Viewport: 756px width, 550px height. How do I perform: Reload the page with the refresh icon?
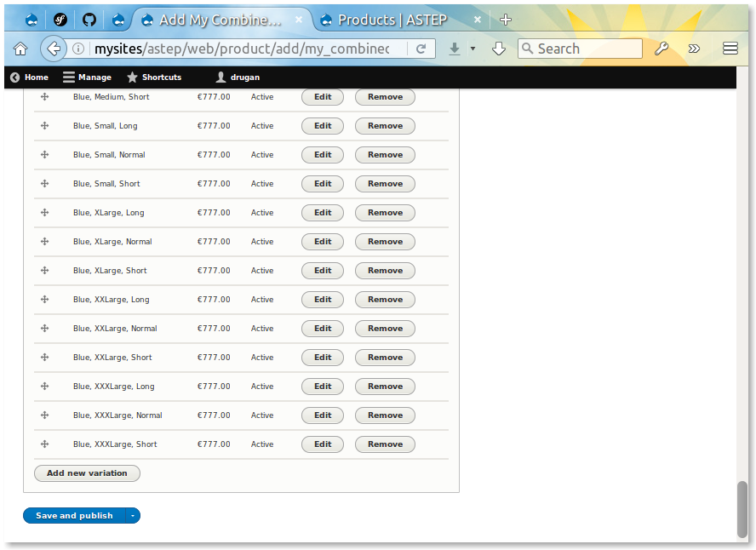click(x=421, y=49)
